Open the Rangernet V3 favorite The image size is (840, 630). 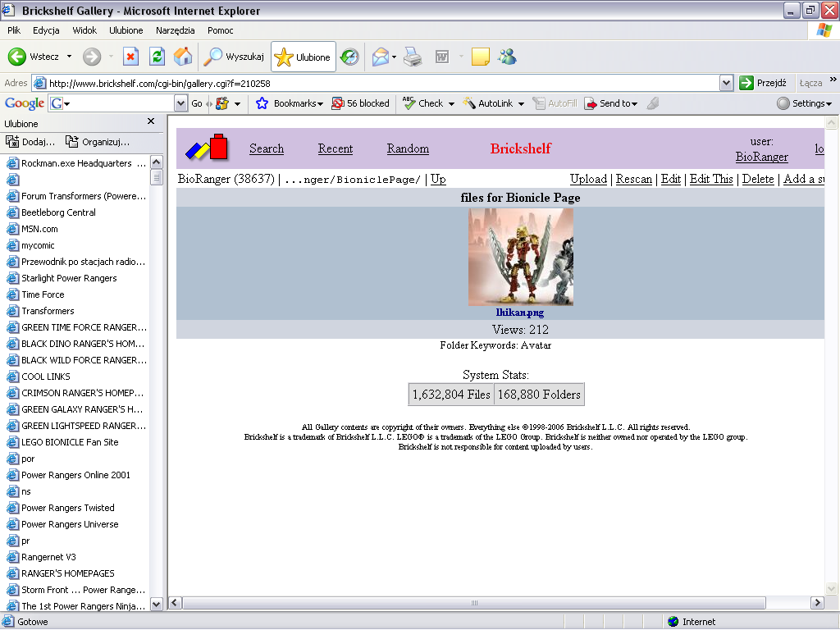point(48,557)
